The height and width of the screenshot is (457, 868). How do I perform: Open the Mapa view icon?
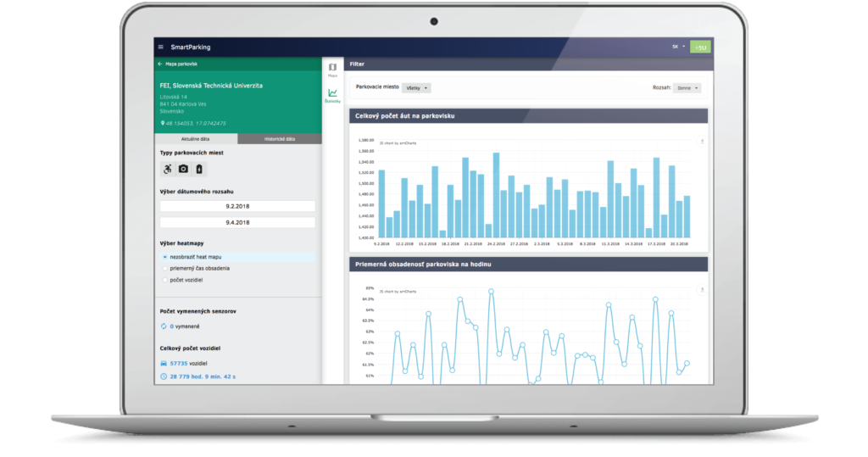coord(332,70)
